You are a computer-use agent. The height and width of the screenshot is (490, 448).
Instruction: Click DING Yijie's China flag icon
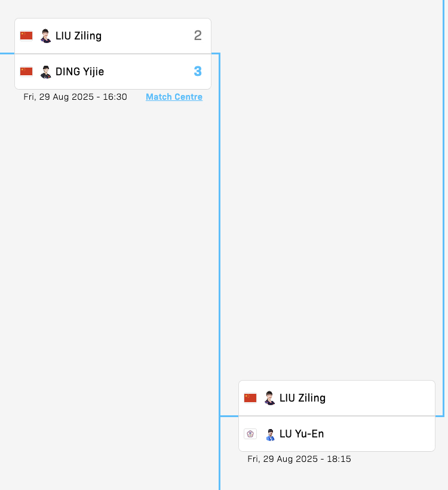(x=26, y=72)
